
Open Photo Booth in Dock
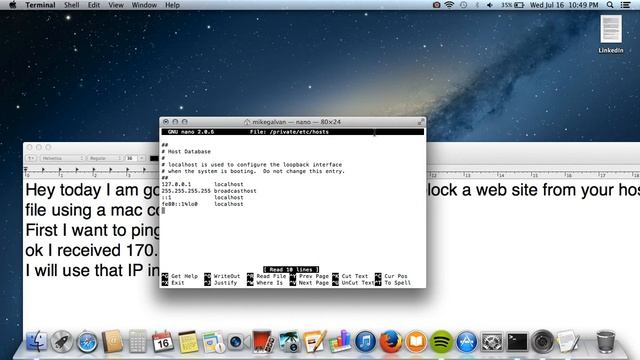(263, 341)
